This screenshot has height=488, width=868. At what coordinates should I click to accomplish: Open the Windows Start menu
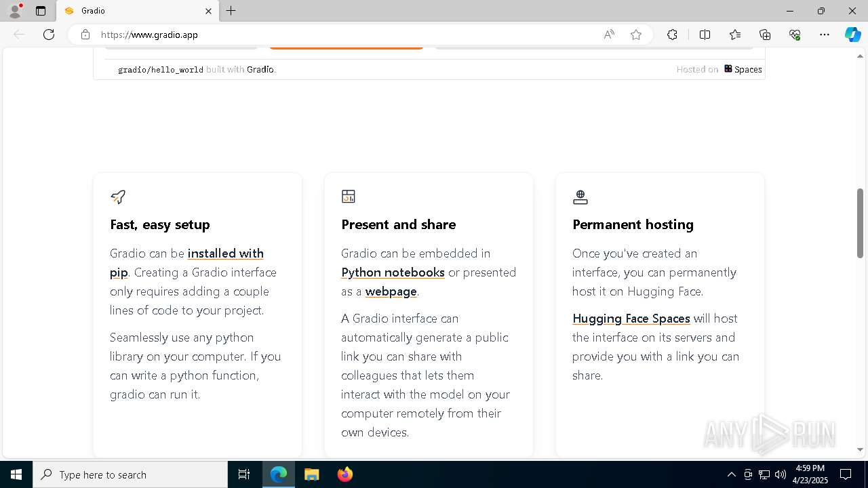[16, 474]
